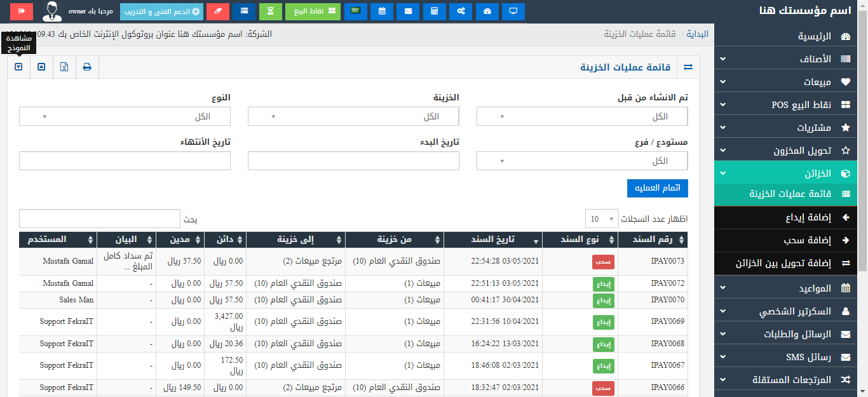Click the hourglass icon button

pos(270,11)
